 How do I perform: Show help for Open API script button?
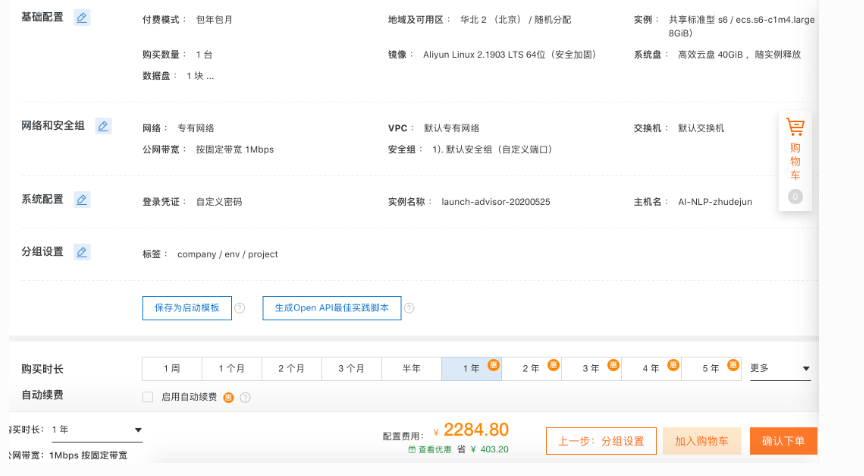[409, 308]
